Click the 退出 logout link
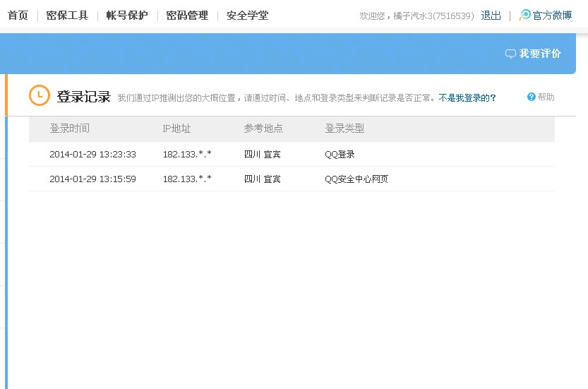Image resolution: width=588 pixels, height=389 pixels. pos(491,16)
